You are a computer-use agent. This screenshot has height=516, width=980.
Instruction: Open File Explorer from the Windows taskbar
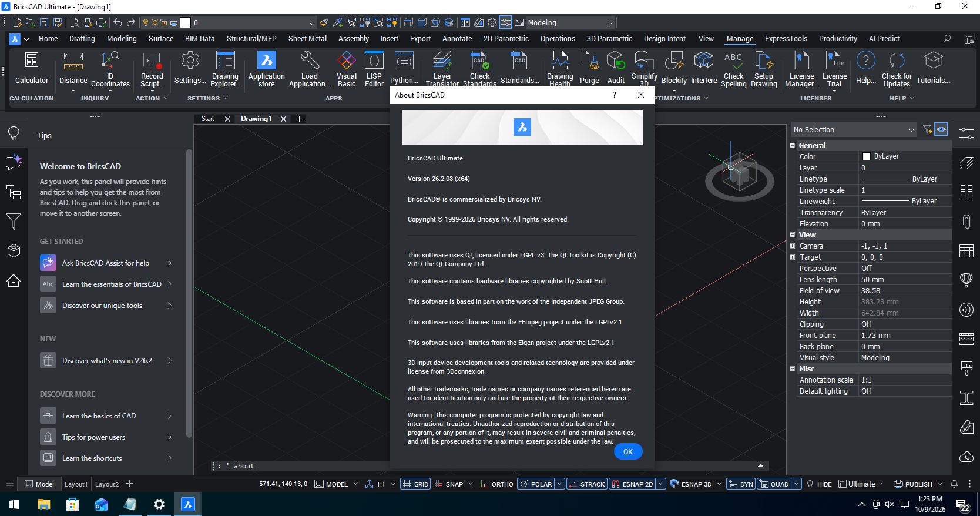[x=44, y=504]
